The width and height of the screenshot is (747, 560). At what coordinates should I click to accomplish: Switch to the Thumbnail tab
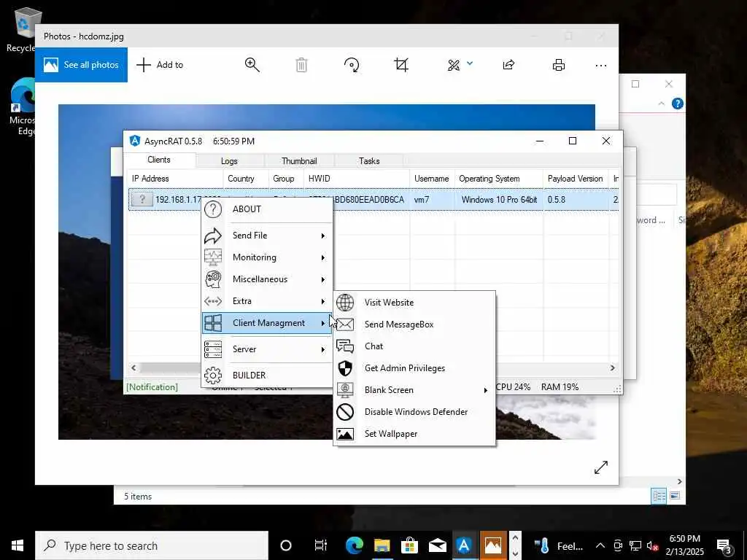coord(299,161)
